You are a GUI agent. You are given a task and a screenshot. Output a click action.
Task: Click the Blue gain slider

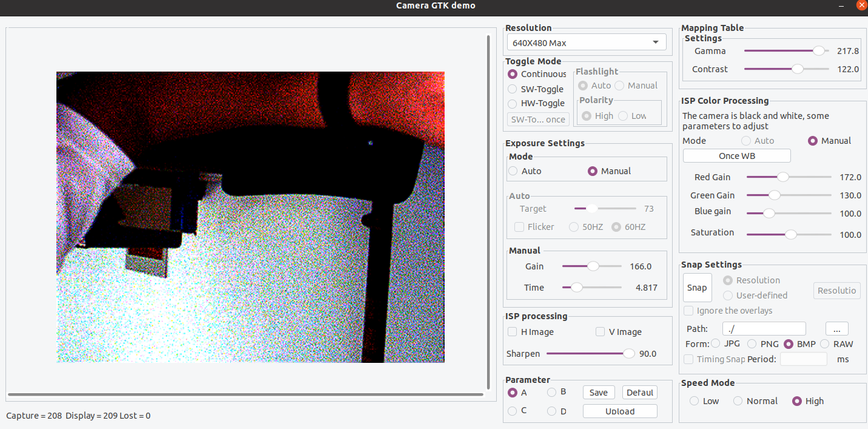789,214
